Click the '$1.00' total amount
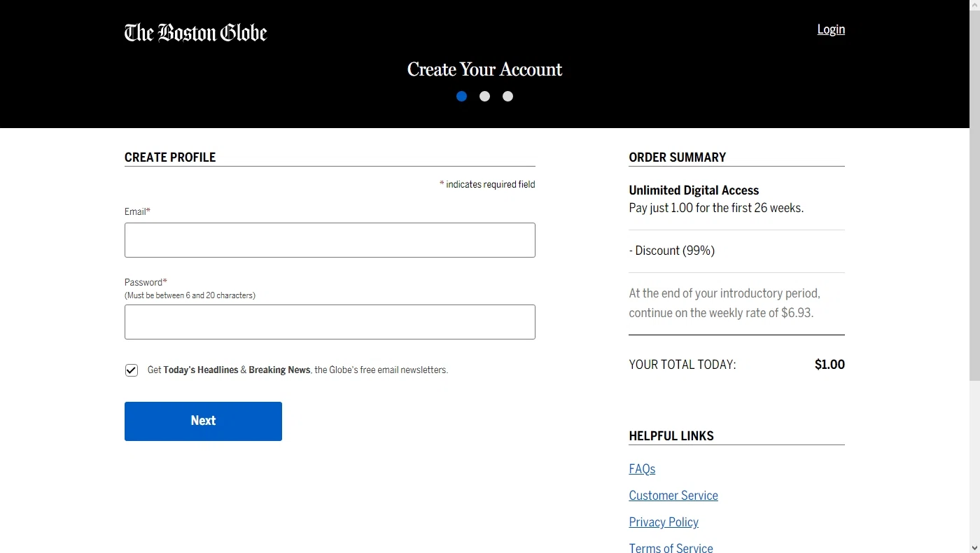980x553 pixels. point(829,365)
